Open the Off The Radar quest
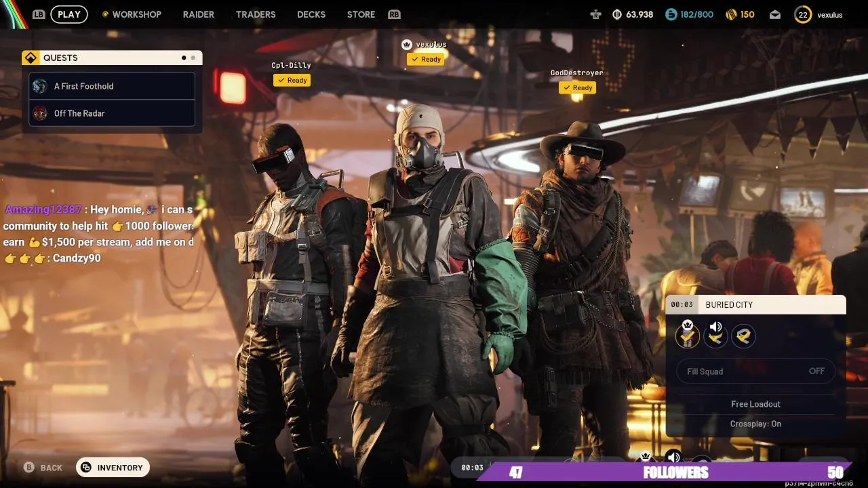 112,113
